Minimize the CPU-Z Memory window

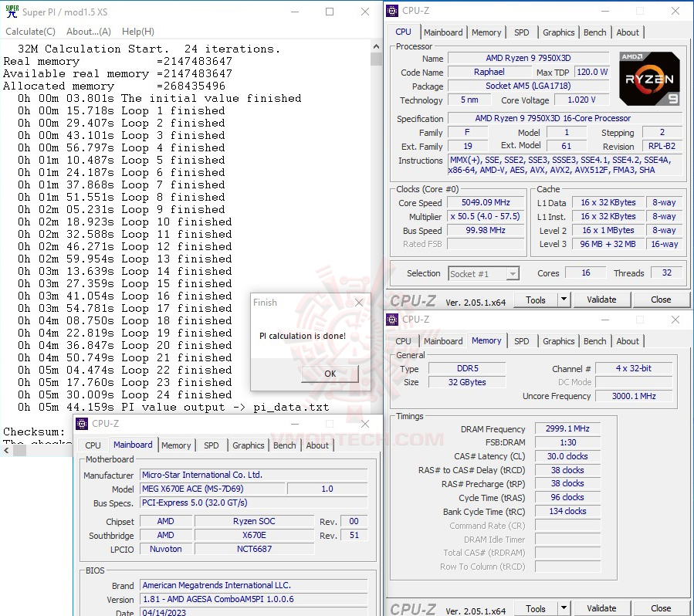pyautogui.click(x=605, y=320)
